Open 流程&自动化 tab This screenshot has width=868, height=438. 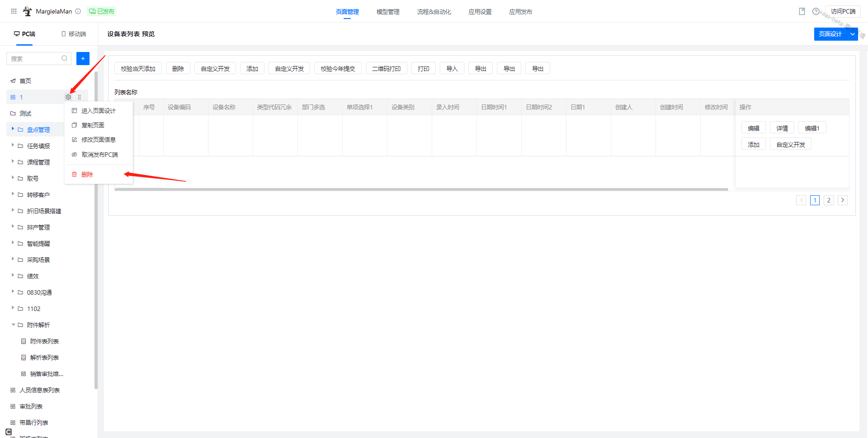coord(434,12)
